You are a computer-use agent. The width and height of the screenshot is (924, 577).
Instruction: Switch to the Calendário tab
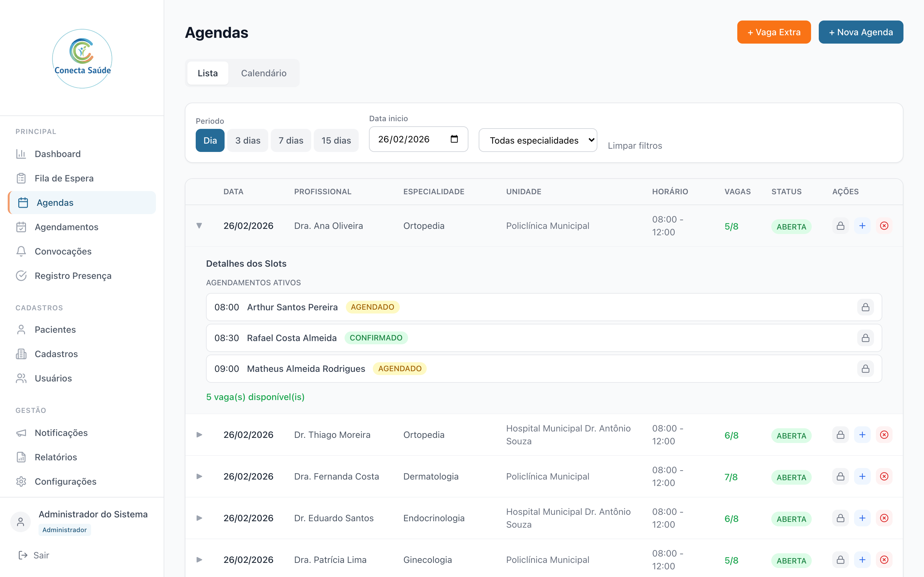click(x=263, y=73)
